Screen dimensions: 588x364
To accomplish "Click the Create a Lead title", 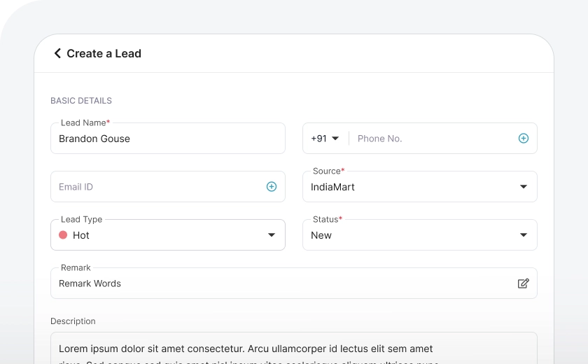I will point(104,53).
